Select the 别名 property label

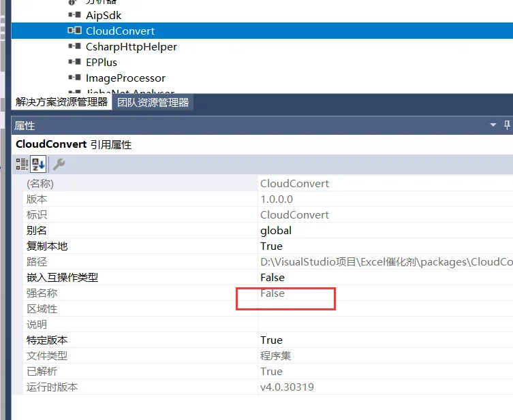[36, 231]
